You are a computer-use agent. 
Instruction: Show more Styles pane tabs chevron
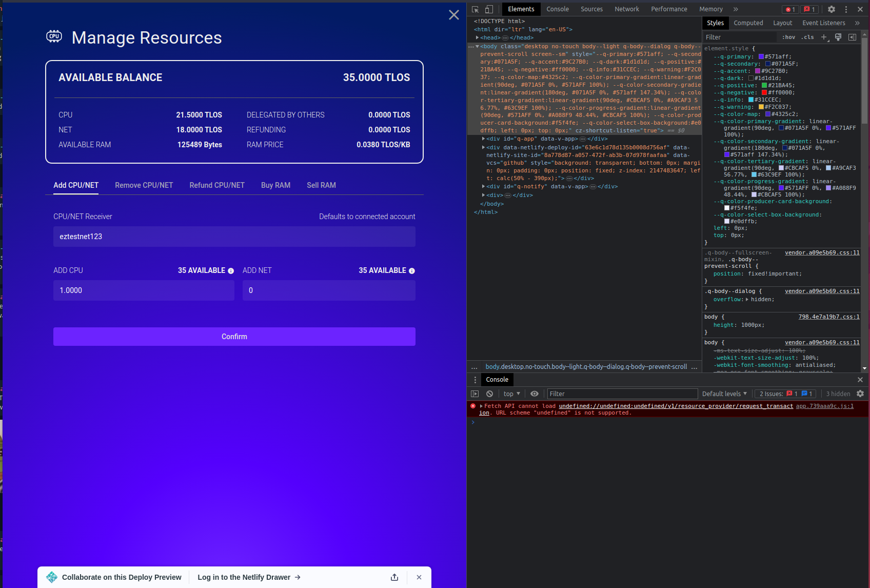coord(857,23)
